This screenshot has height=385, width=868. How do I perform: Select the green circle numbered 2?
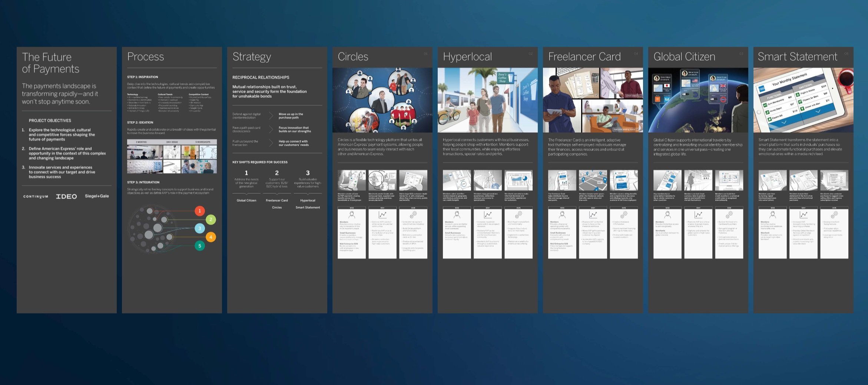(x=211, y=219)
